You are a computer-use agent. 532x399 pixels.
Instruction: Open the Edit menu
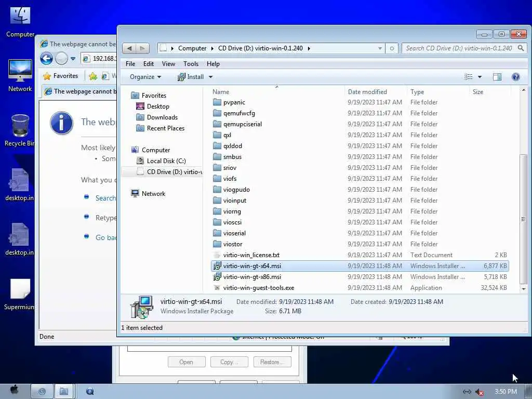(148, 64)
